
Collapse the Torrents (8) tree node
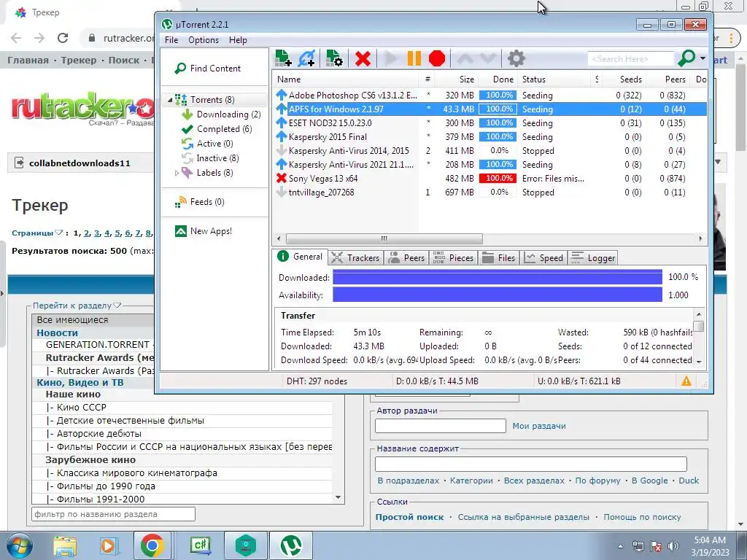tap(169, 100)
